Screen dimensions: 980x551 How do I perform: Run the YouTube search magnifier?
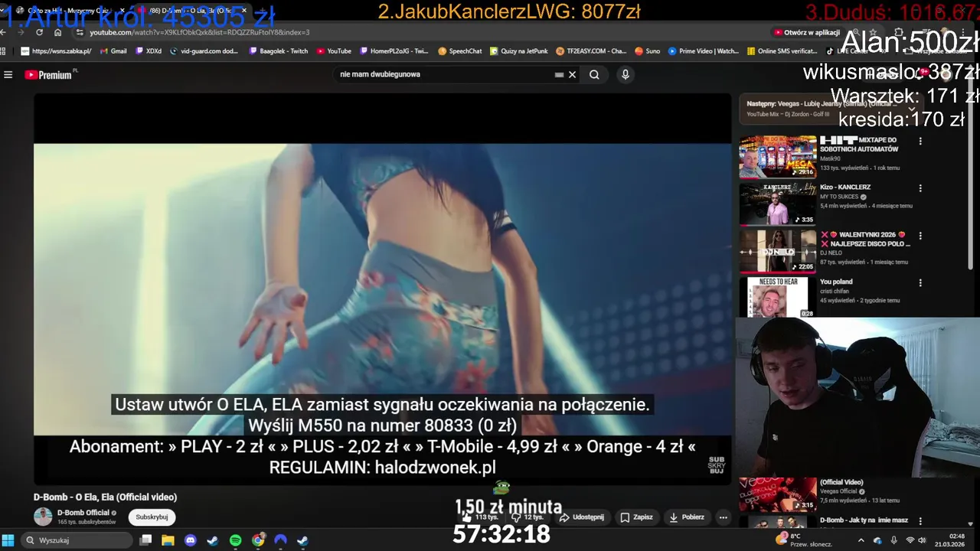pyautogui.click(x=594, y=75)
